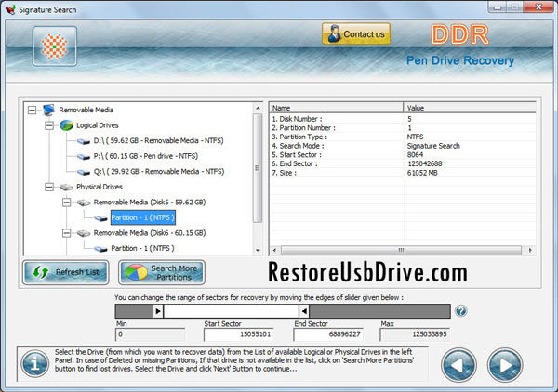
Task: Click the Removable Media computer icon
Action: [x=48, y=110]
